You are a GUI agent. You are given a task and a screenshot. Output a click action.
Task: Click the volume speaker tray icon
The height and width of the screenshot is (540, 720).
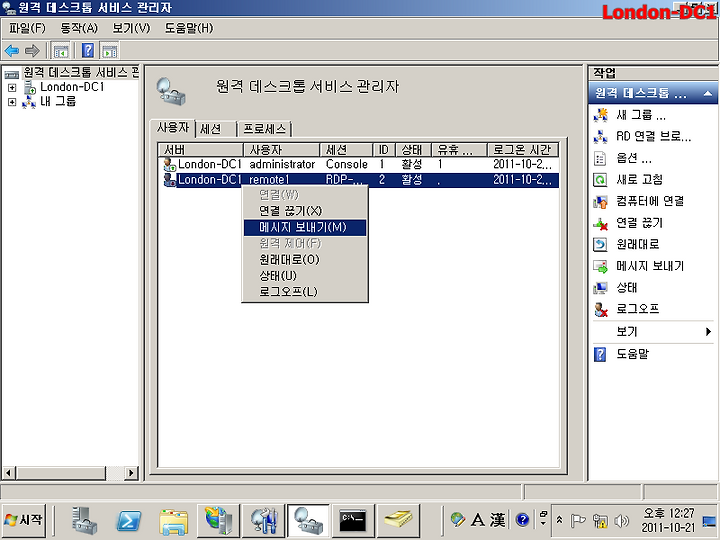click(621, 521)
